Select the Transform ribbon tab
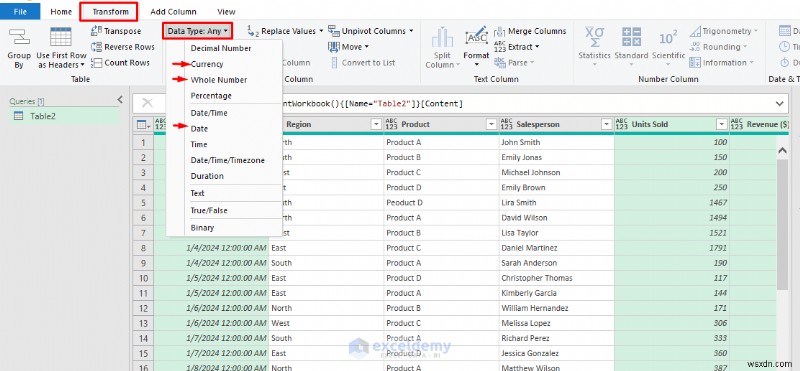Screen dimensions: 800x371 [x=109, y=12]
